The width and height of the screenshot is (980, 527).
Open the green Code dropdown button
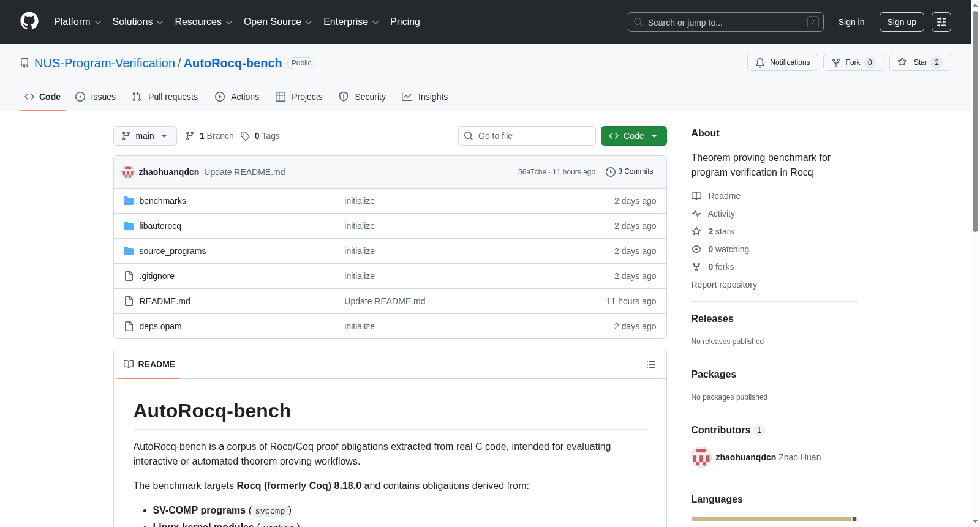tap(634, 136)
